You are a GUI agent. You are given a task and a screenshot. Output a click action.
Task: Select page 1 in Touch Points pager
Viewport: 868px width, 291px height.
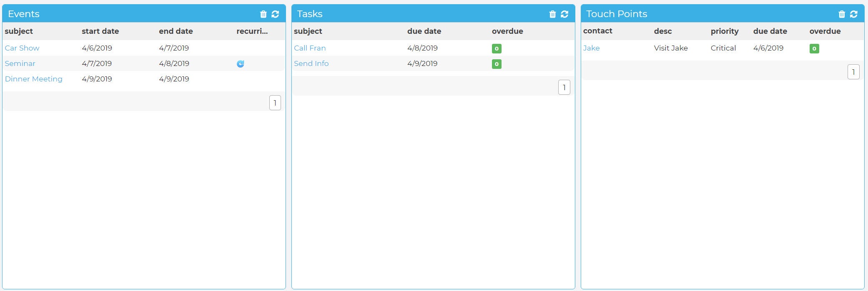tap(853, 72)
